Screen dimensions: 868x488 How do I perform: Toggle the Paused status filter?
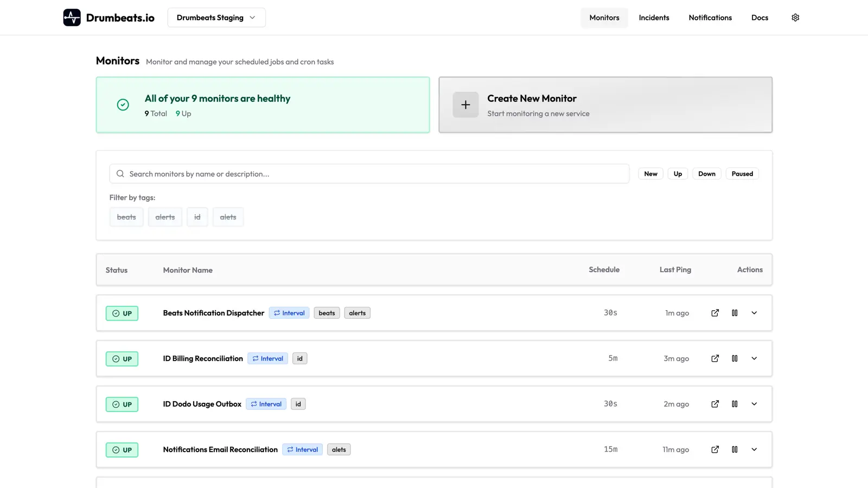(742, 174)
